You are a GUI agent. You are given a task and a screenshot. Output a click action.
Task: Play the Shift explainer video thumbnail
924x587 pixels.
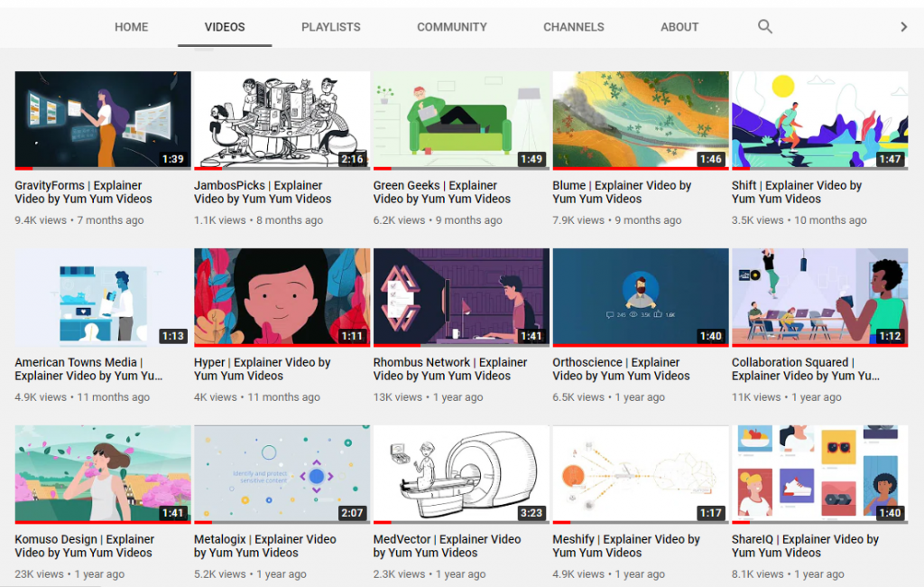(819, 119)
